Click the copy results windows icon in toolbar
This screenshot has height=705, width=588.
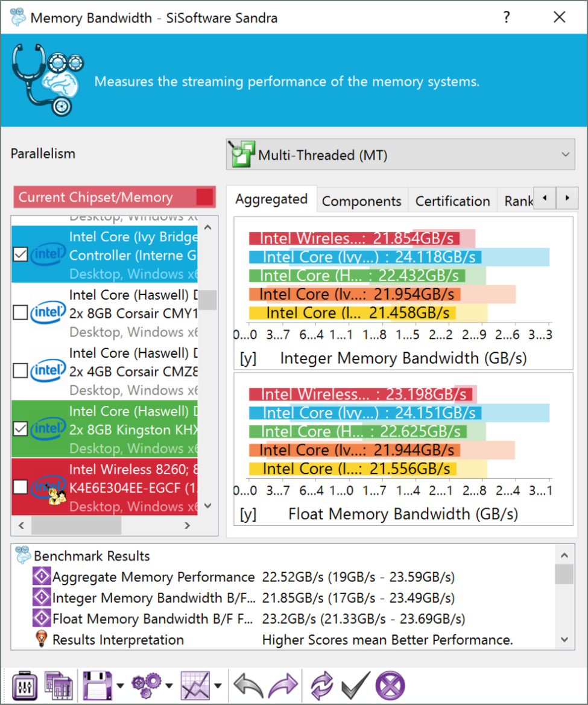[58, 686]
